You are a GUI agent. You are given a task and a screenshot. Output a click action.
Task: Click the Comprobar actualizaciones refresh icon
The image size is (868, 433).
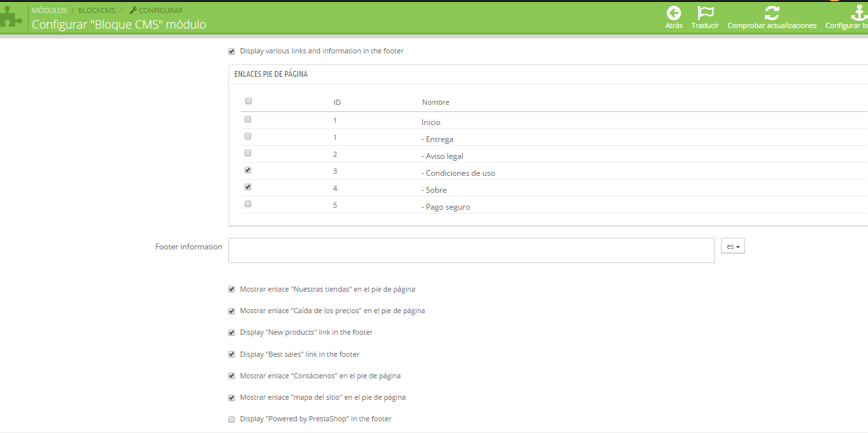772,13
